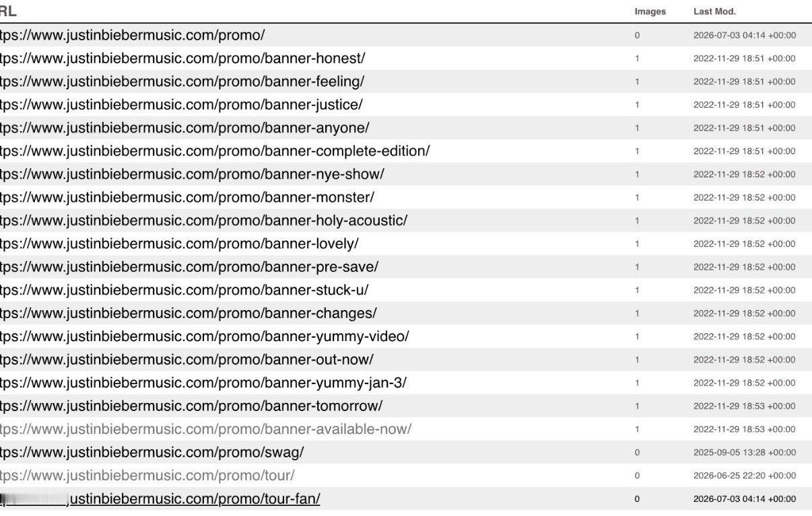Open the banner-complete-edition link
This screenshot has height=516, width=812.
[x=215, y=151]
